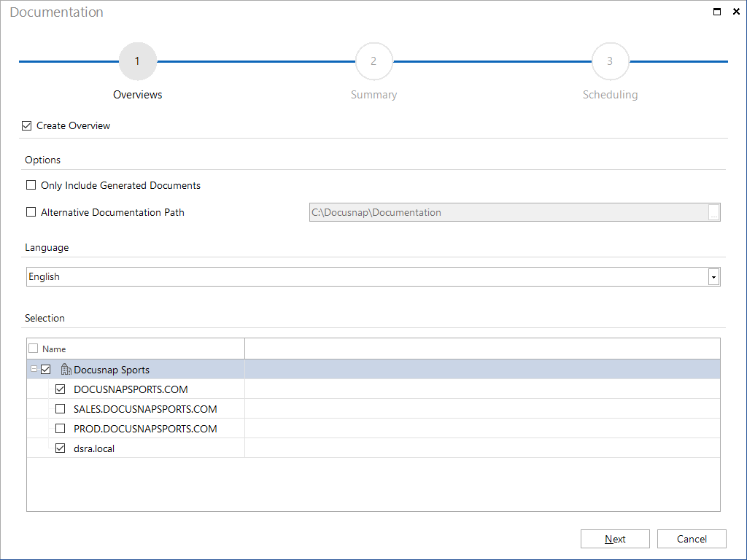
Task: Collapse the Docusnap Sports tree node
Action: [34, 369]
